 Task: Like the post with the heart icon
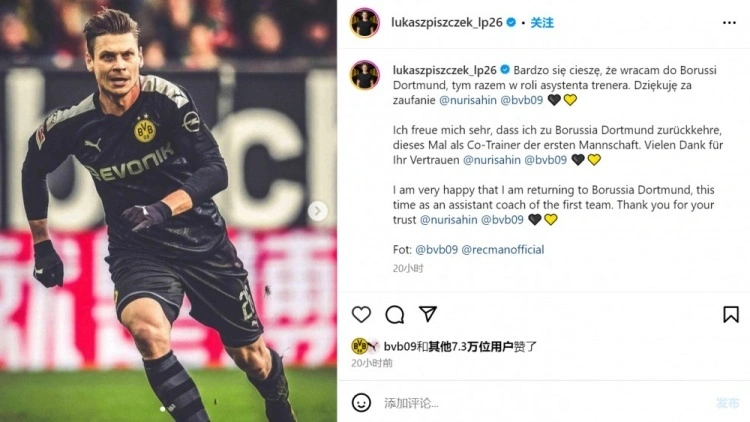[x=361, y=314]
